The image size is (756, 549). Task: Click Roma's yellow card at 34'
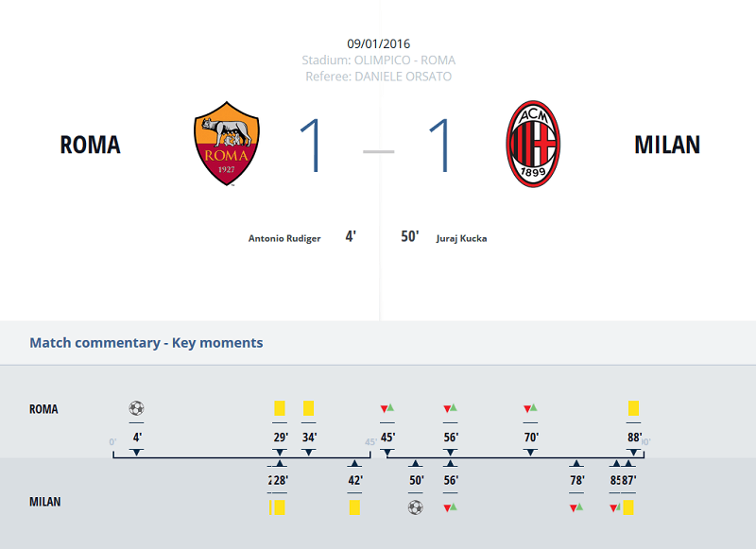coord(309,408)
